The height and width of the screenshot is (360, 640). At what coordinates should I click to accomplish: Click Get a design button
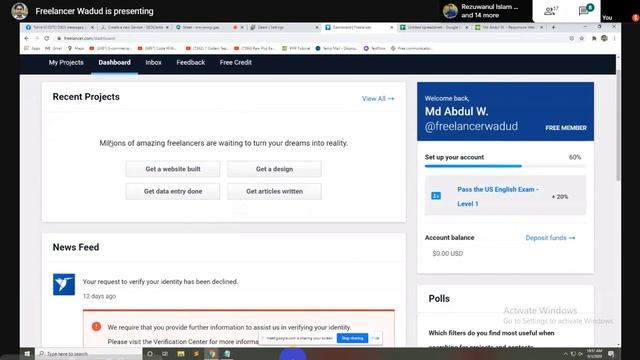[x=274, y=169]
